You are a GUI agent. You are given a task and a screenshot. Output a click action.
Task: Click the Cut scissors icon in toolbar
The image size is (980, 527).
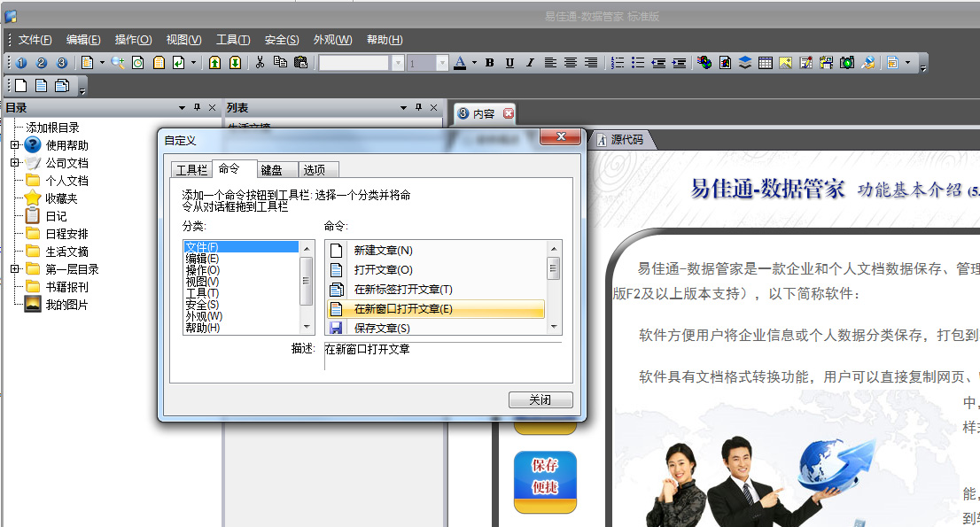[261, 63]
